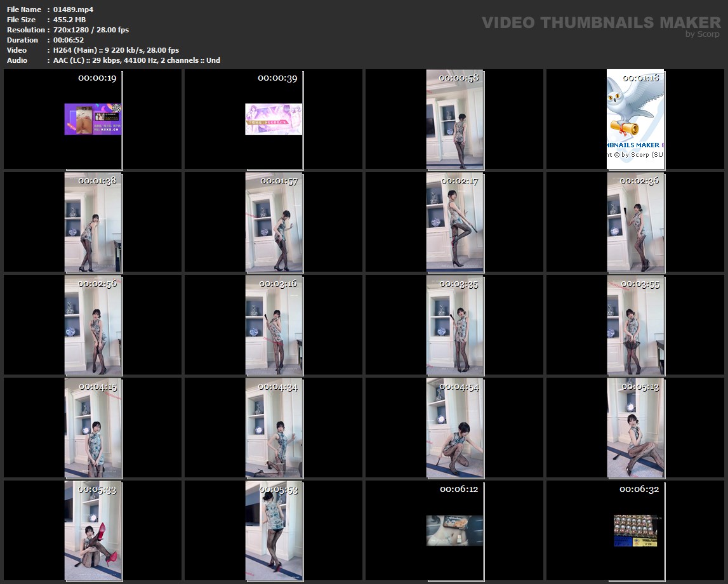
Task: Click the resolution value 720x1280 / 28.00 fps
Action: click(91, 30)
